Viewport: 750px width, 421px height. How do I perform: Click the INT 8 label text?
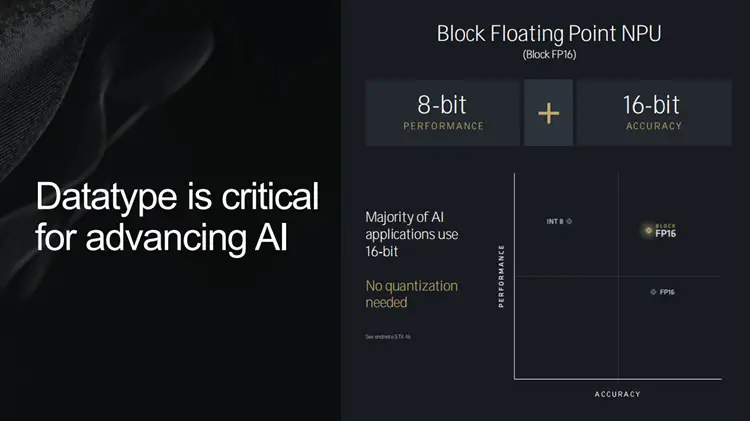[556, 220]
